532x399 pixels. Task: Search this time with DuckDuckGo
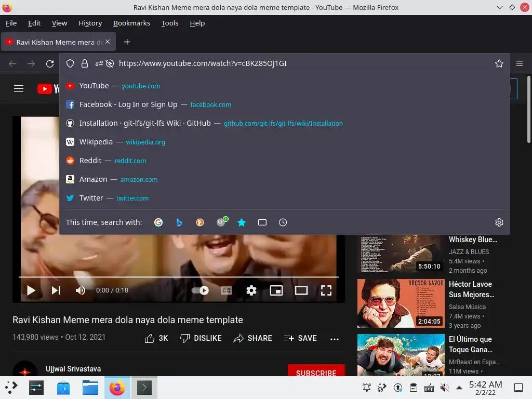tap(200, 222)
